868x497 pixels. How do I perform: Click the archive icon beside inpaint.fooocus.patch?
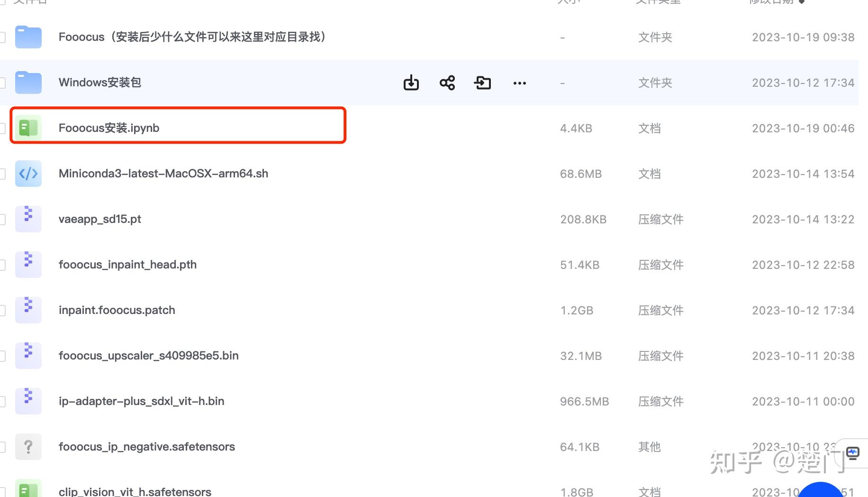pos(28,310)
